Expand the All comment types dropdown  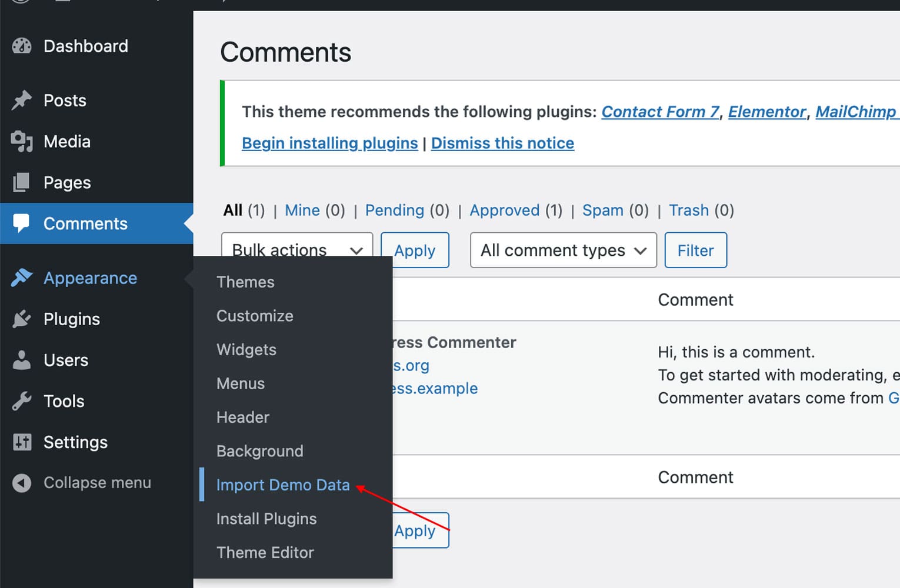(563, 250)
